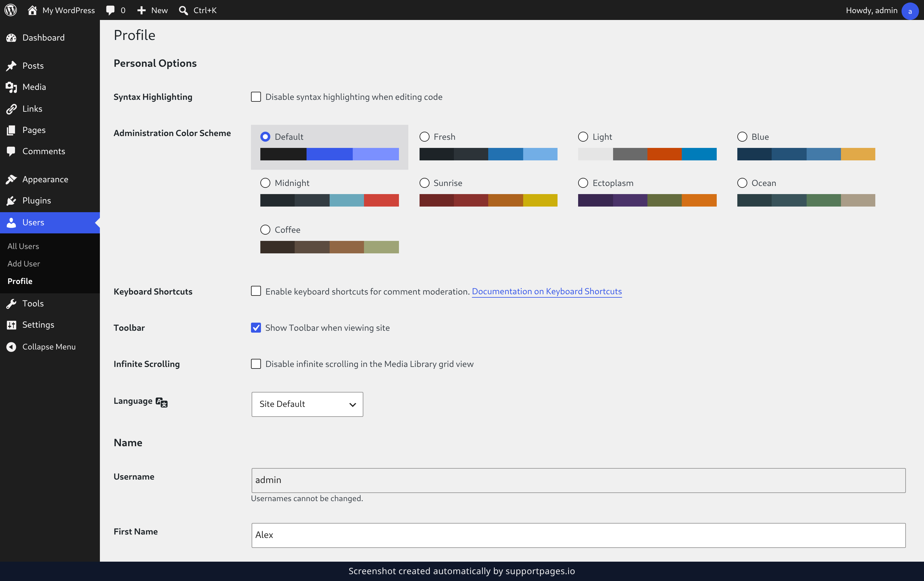This screenshot has height=581, width=924.
Task: Click the Ctrl+K search shortcut text
Action: click(x=205, y=10)
